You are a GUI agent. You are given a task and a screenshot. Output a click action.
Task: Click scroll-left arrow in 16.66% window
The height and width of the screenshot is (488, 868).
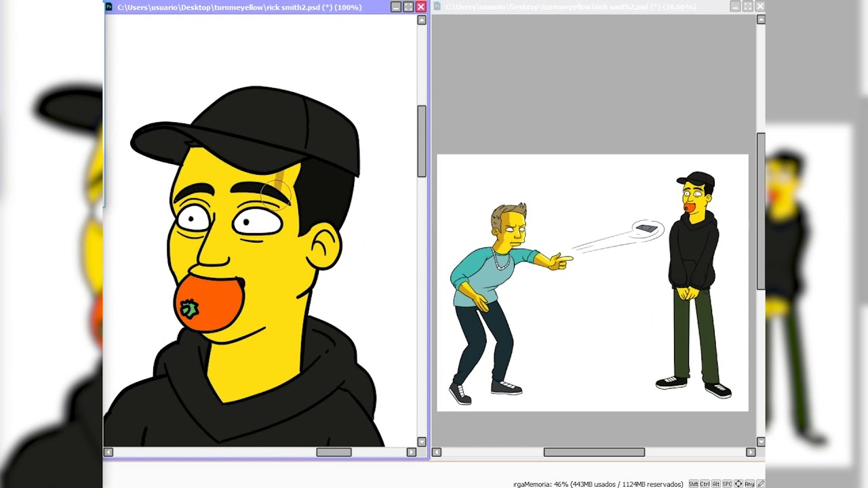(437, 452)
